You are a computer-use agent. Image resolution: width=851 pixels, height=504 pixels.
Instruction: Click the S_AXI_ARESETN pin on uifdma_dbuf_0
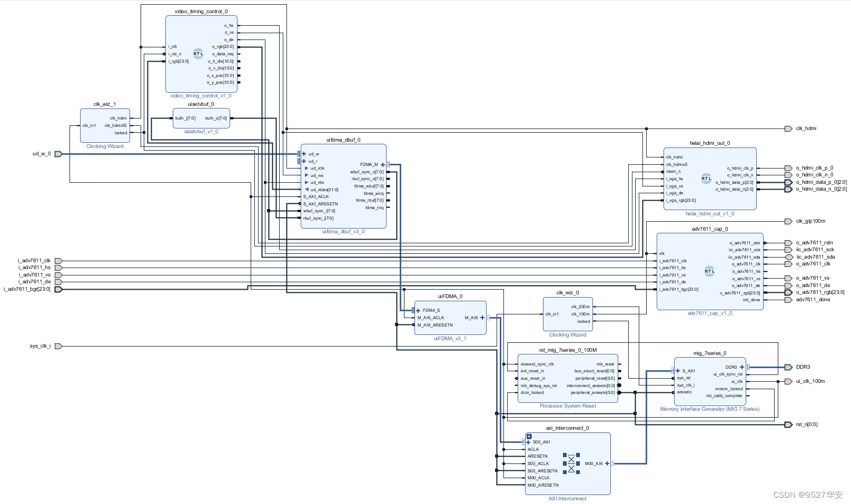(x=320, y=204)
